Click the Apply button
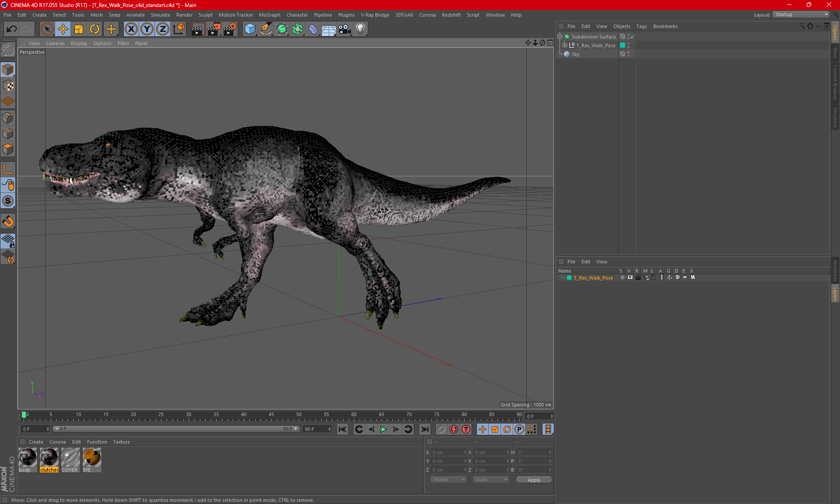 [x=534, y=480]
